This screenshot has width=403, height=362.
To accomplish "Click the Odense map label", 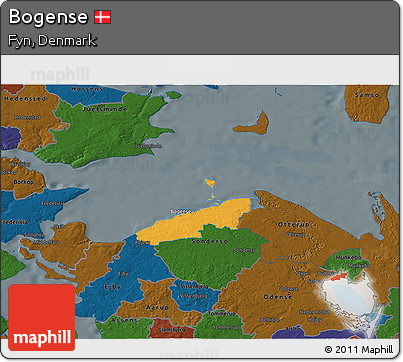I will (278, 297).
